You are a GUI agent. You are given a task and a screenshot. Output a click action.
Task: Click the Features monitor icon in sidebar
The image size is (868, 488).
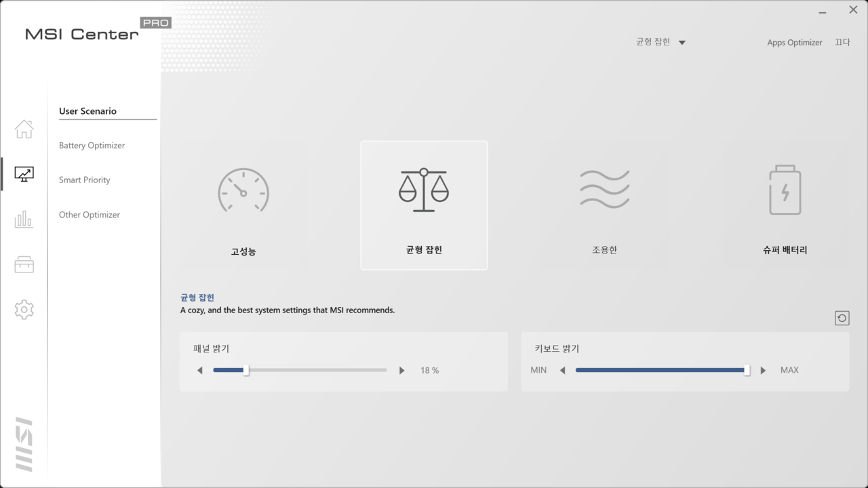24,174
